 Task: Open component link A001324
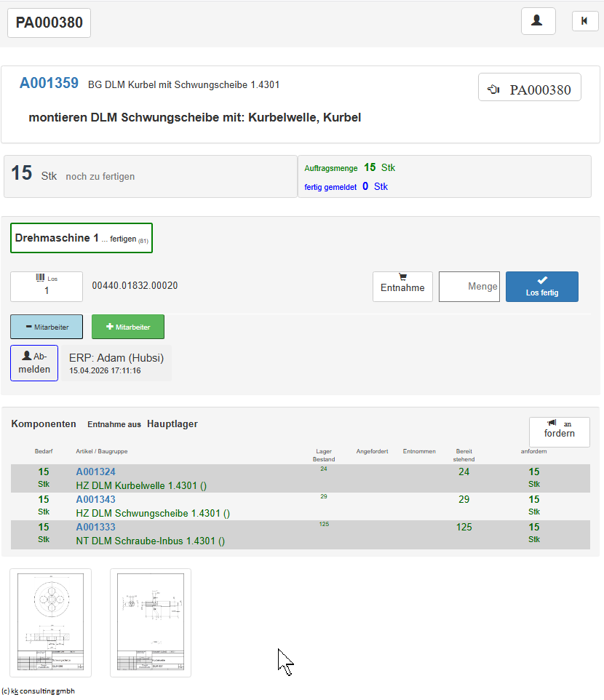click(95, 472)
